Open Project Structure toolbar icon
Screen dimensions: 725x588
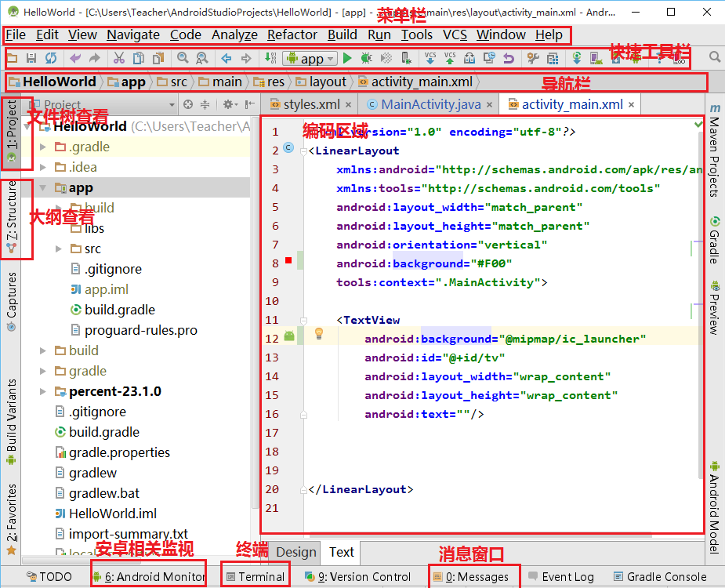click(x=552, y=58)
